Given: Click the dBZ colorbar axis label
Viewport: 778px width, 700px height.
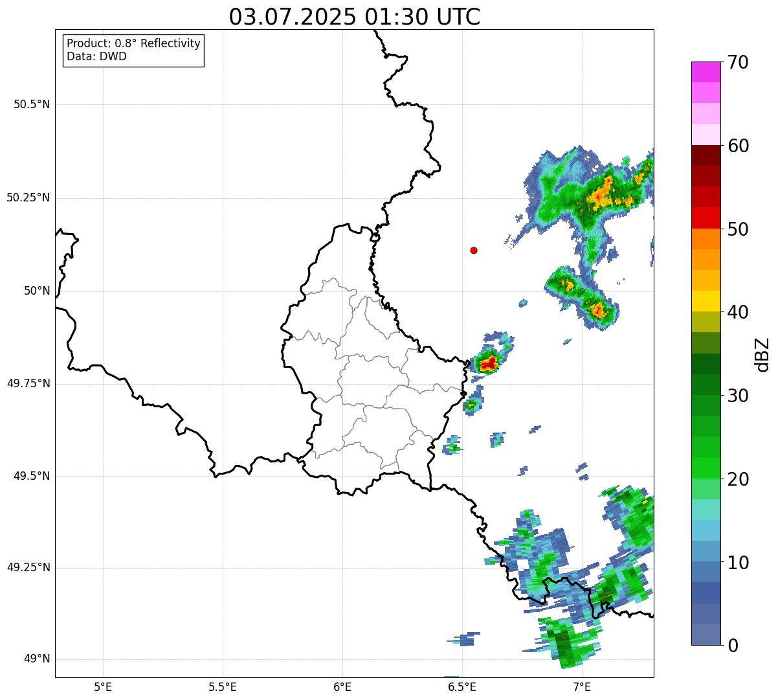Looking at the screenshot, I should point(762,354).
